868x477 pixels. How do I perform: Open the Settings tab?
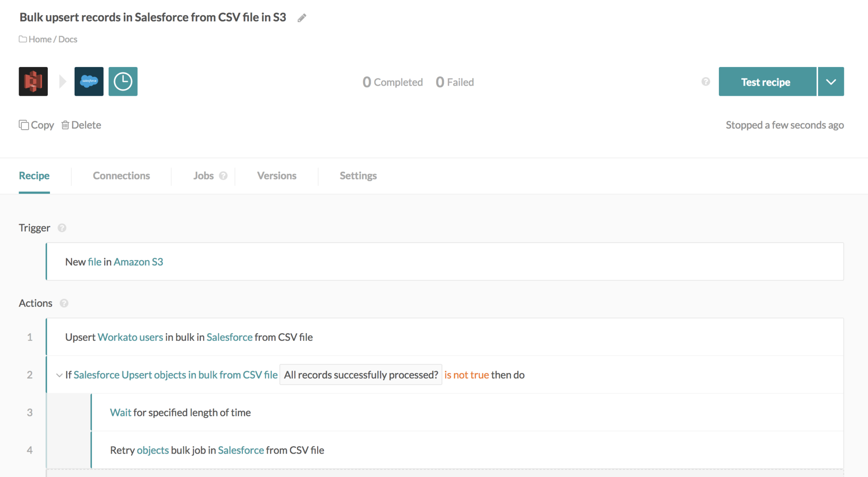click(358, 176)
